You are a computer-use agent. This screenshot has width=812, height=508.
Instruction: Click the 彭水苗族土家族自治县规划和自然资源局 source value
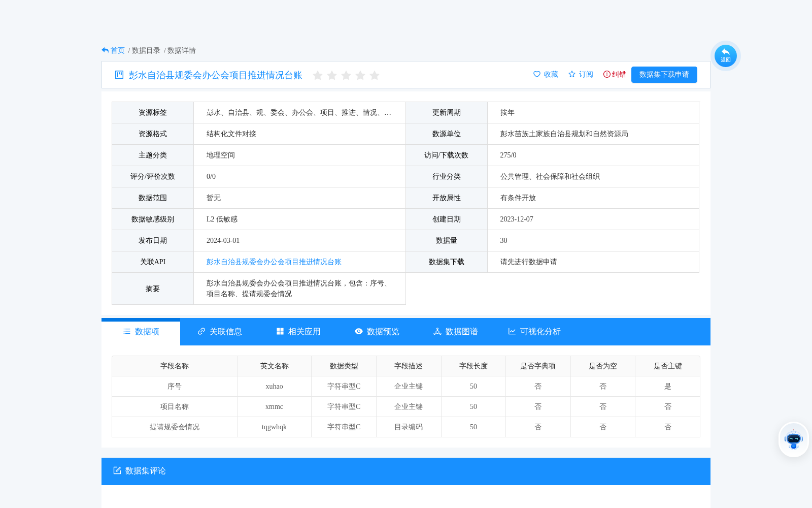(564, 134)
